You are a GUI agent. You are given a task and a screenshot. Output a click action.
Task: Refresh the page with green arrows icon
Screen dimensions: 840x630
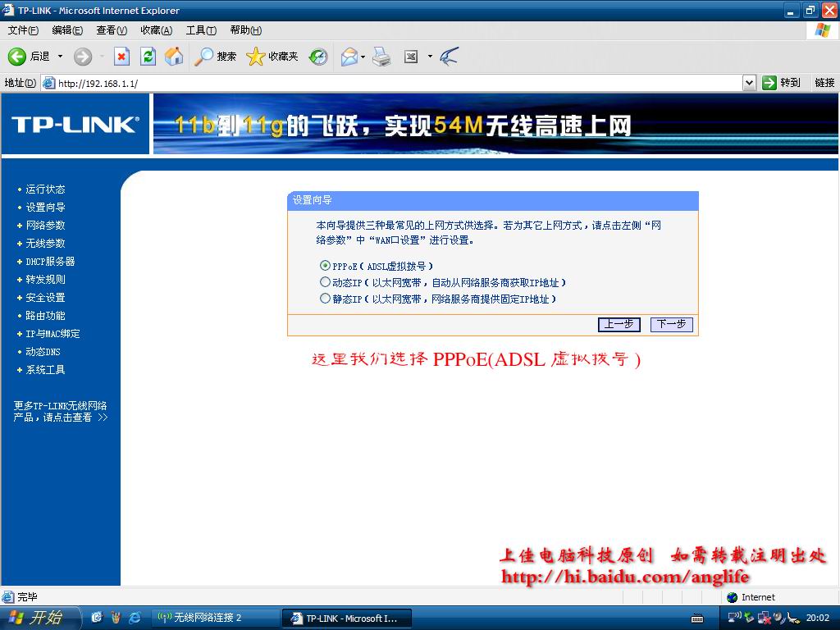coord(148,57)
